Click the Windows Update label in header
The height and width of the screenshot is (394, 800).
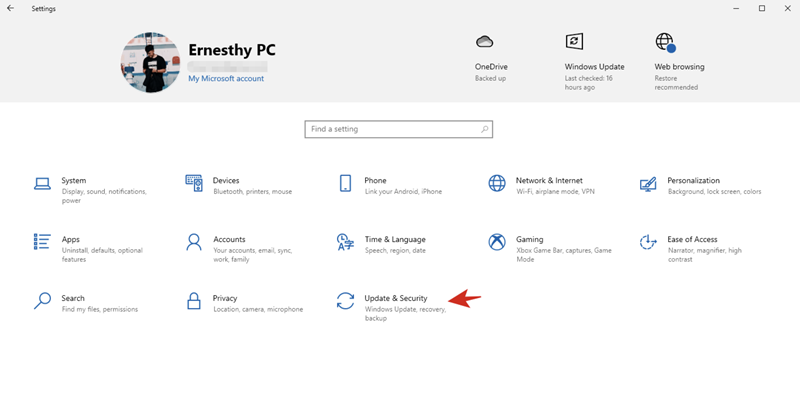point(594,67)
